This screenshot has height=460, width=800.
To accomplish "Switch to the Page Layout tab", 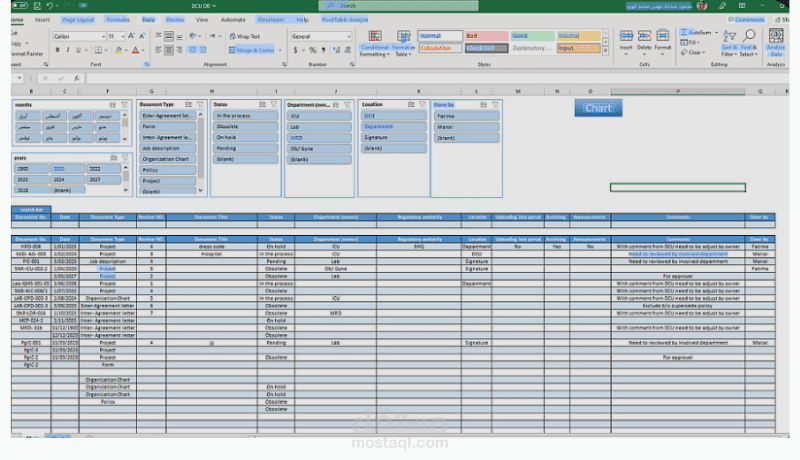I will (78, 20).
